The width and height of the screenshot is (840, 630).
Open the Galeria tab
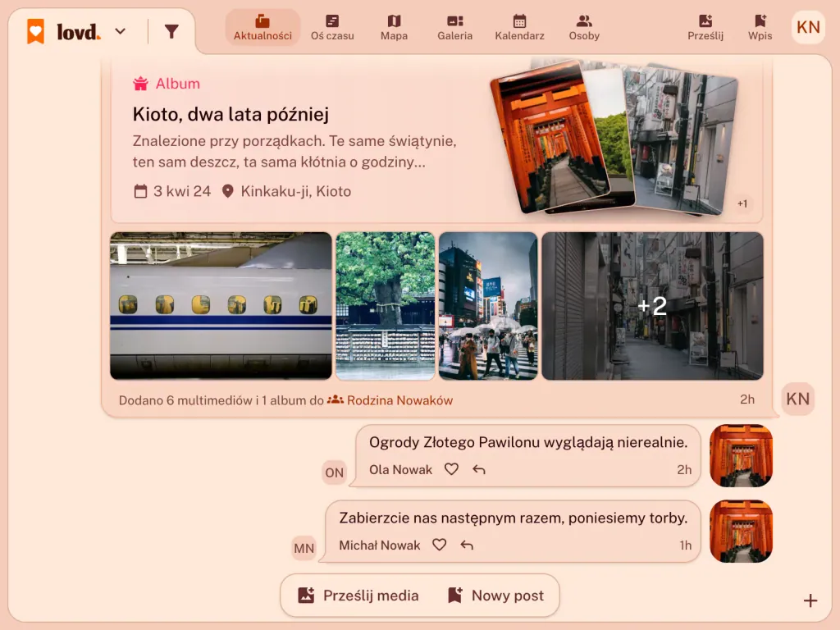pos(454,27)
